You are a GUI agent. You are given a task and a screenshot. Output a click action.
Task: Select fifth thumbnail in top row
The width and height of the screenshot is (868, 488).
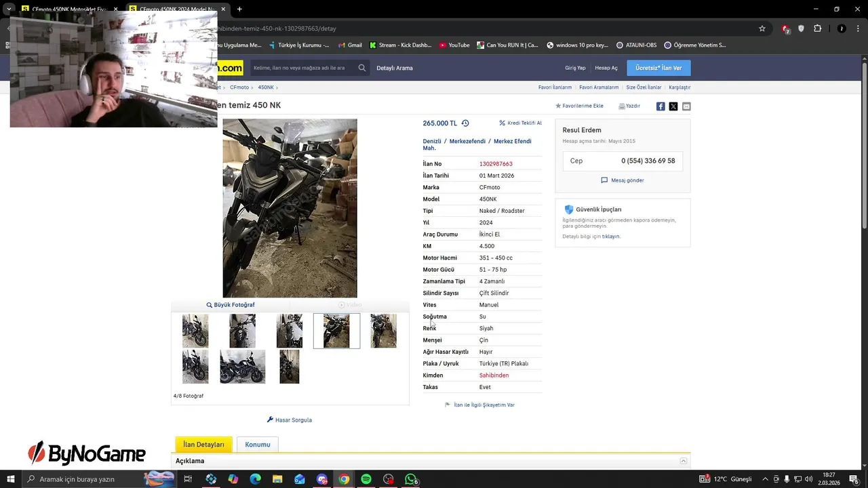point(383,331)
